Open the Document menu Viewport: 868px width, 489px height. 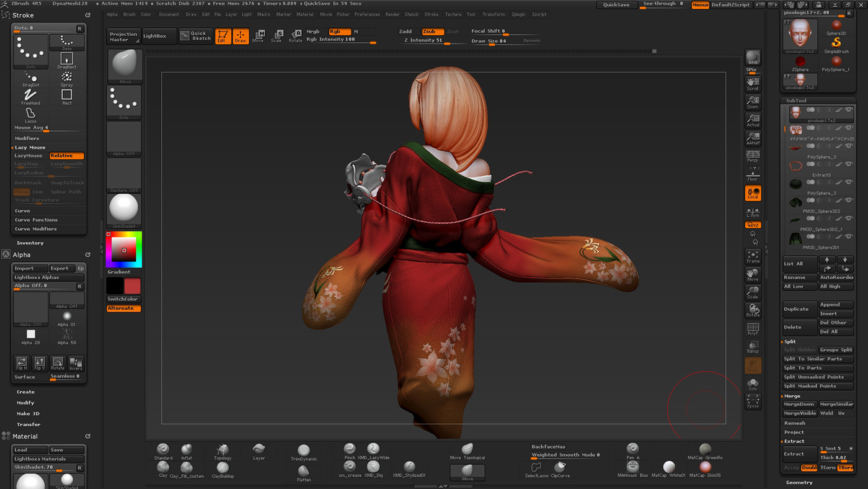169,14
